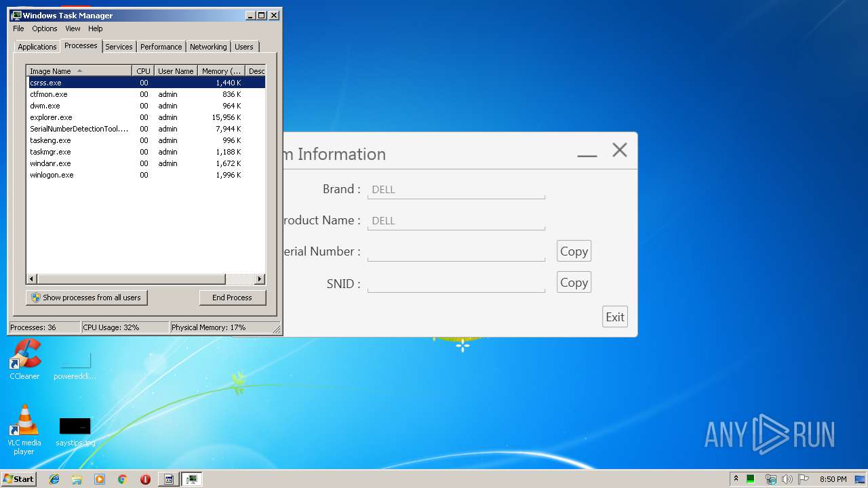This screenshot has height=488, width=868.
Task: Open the Action Center flag icon
Action: tap(804, 479)
